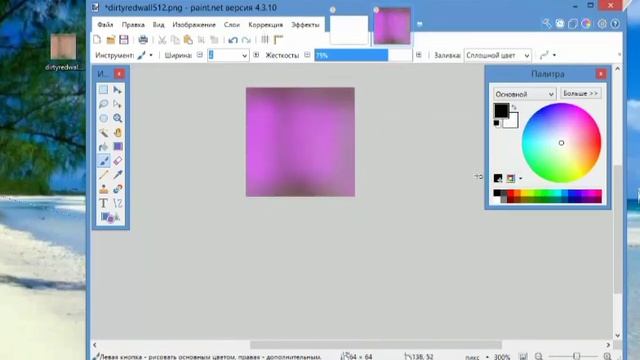The image size is (640, 360).
Task: Increase brush width with plus button
Action: click(256, 55)
